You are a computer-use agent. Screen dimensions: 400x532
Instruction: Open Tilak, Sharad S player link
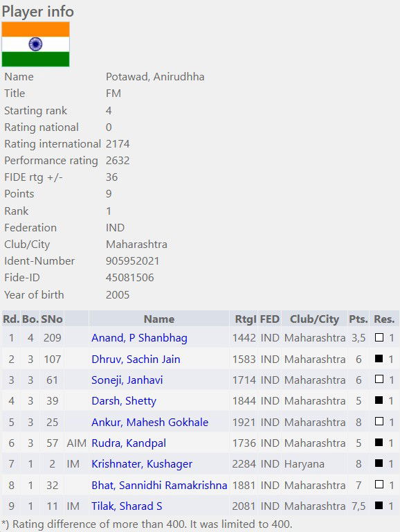(x=127, y=506)
